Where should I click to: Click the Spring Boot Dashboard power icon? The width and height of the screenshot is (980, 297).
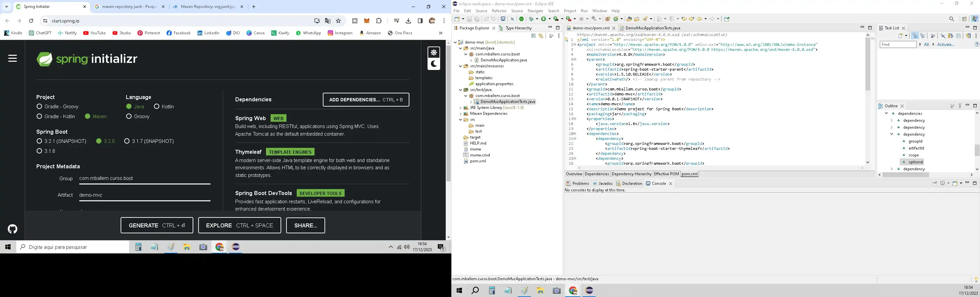tap(522, 19)
